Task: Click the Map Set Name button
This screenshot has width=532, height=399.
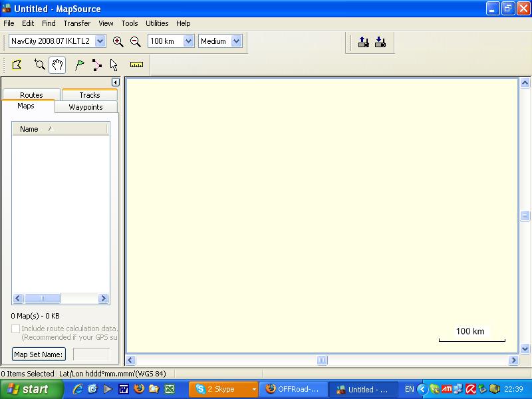Action: [x=39, y=354]
